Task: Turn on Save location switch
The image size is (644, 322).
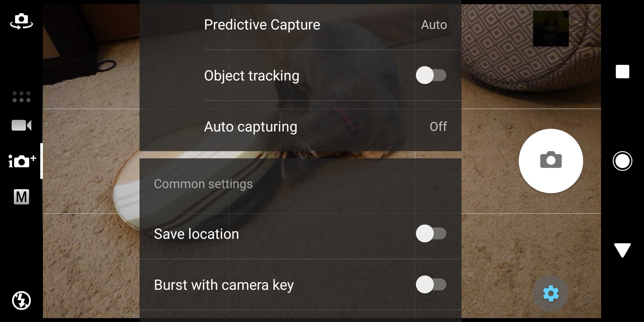Action: pyautogui.click(x=431, y=233)
